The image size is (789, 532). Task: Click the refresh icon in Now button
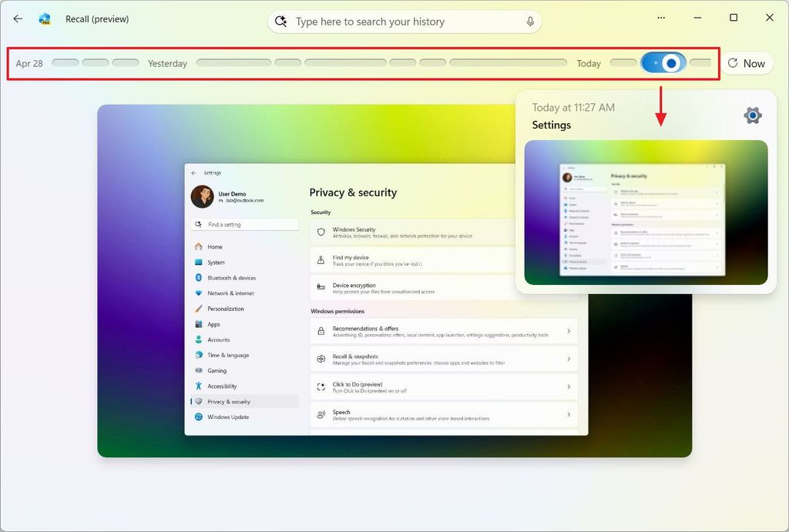click(733, 63)
